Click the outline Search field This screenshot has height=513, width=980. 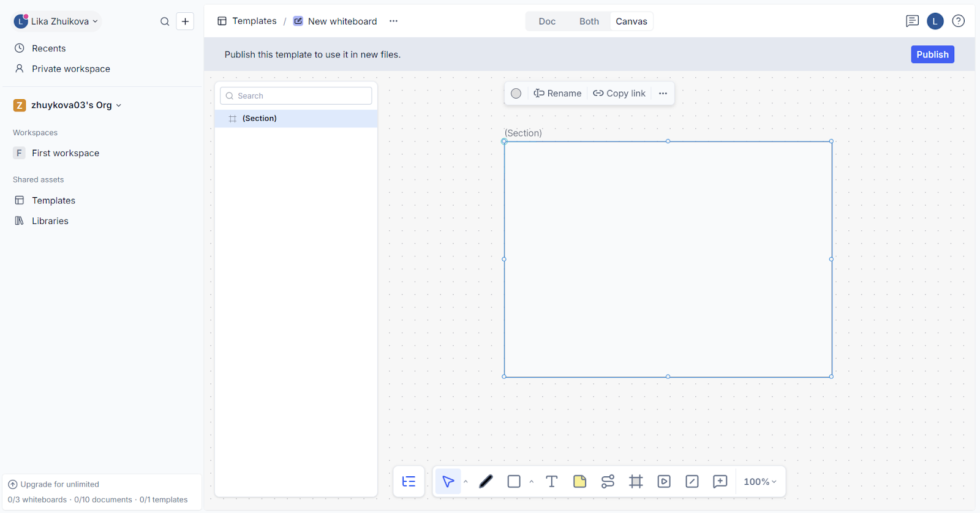click(296, 96)
